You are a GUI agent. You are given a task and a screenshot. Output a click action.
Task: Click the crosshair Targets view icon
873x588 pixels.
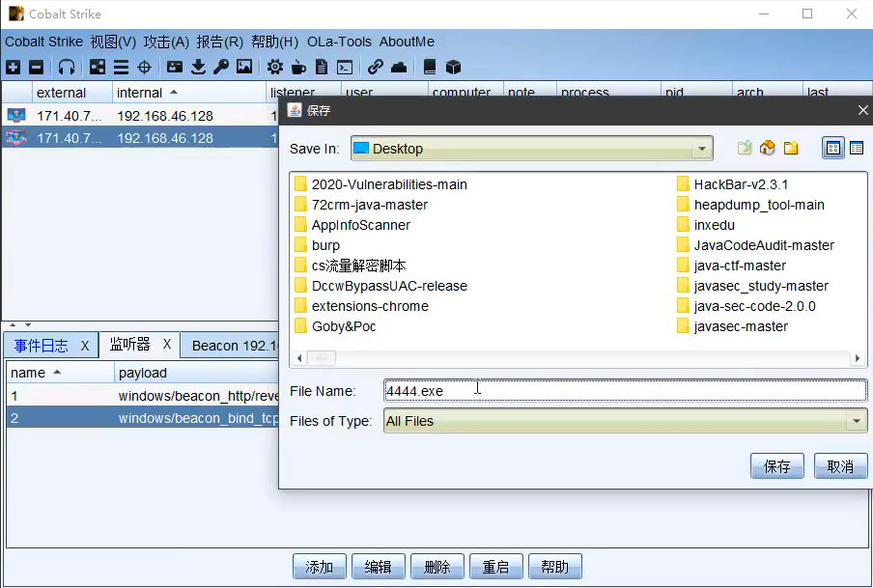(x=144, y=67)
